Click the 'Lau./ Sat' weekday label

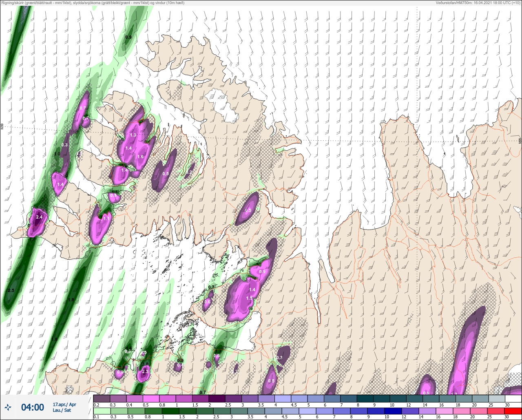pyautogui.click(x=62, y=410)
